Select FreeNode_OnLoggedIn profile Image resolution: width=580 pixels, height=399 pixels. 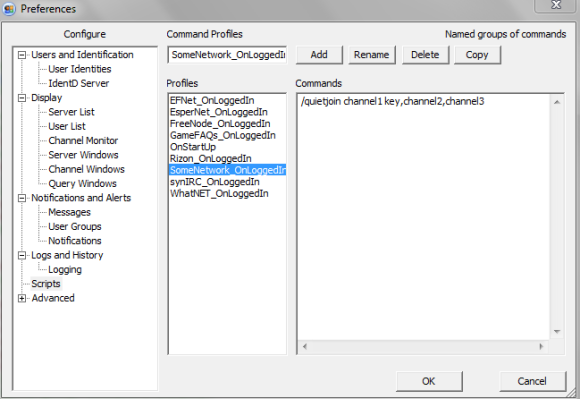pos(227,124)
